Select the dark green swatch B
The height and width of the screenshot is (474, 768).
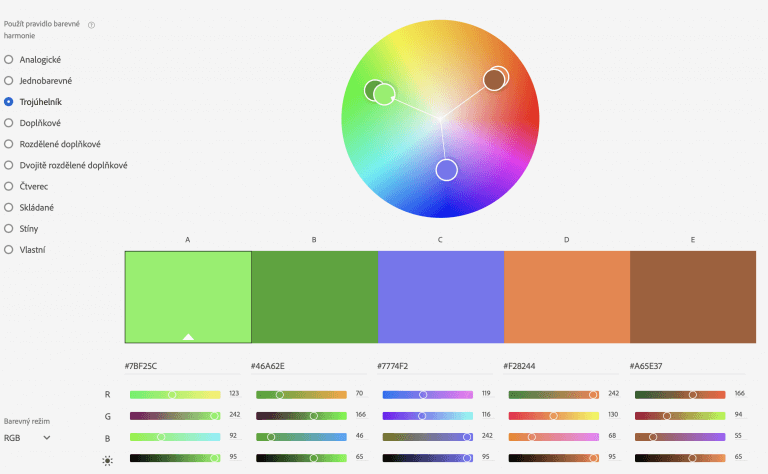pos(314,297)
